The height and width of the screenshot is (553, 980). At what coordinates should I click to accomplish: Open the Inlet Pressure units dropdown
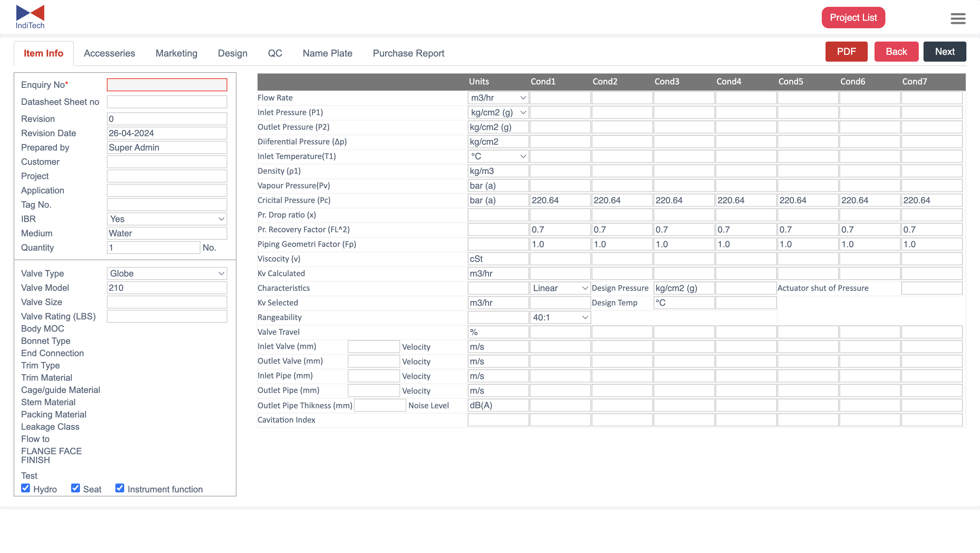(498, 112)
